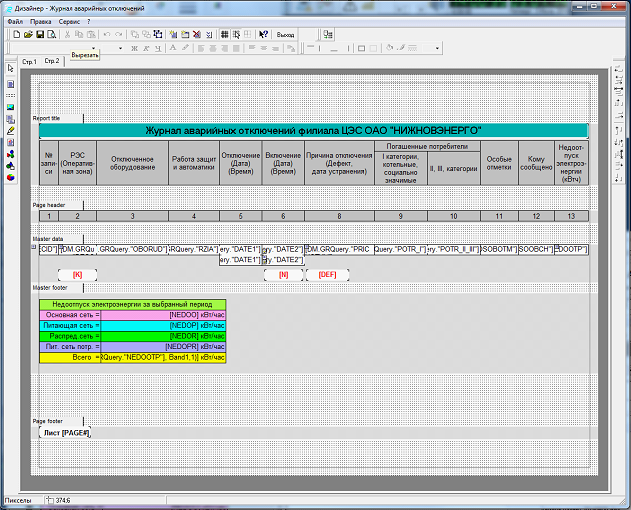Image resolution: width=631 pixels, height=510 pixels.
Task: Select the insert picture object tool
Action: tap(11, 106)
